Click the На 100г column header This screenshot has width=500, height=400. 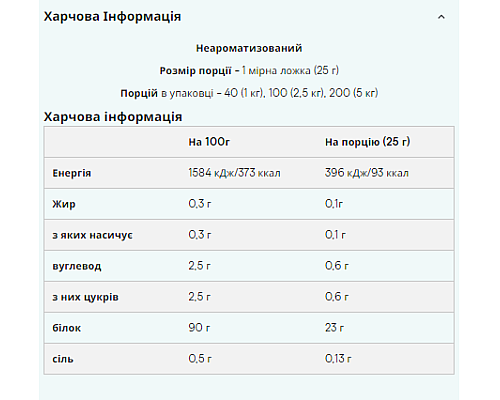tap(209, 142)
